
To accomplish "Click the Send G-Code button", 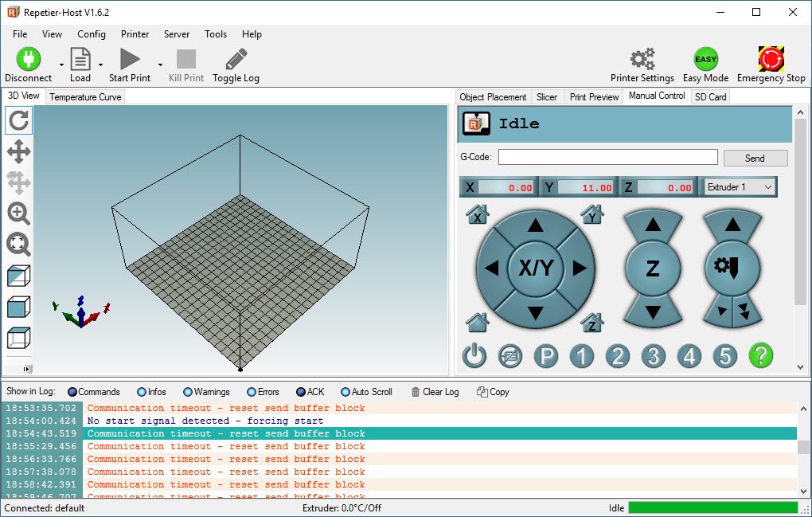I will [x=755, y=158].
